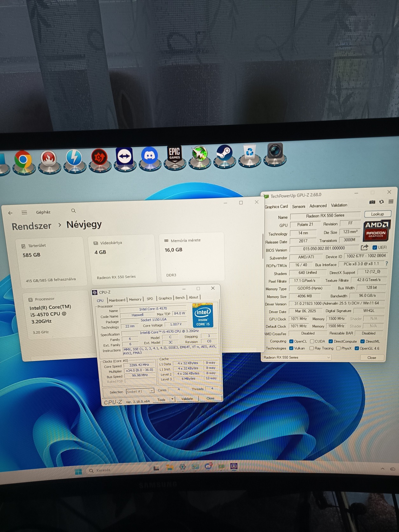Open the green jet fighter game icon
Viewport: 399px width, 532px height.
(x=199, y=154)
